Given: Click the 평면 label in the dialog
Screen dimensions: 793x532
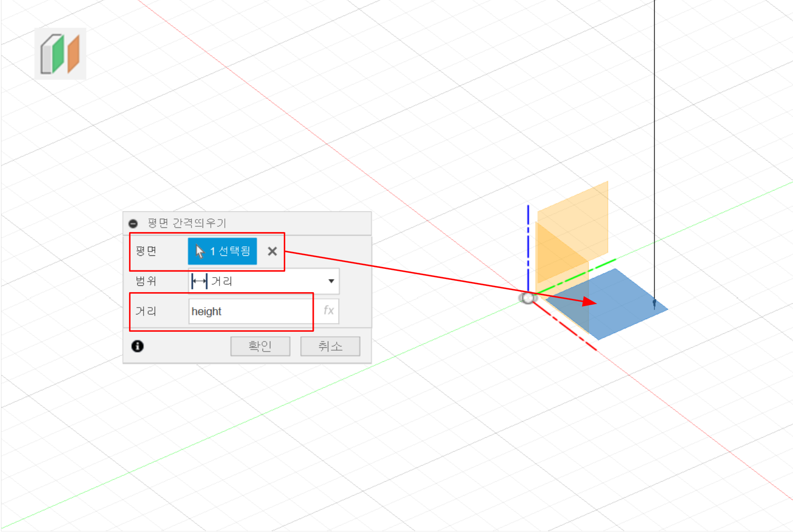Looking at the screenshot, I should (x=146, y=251).
